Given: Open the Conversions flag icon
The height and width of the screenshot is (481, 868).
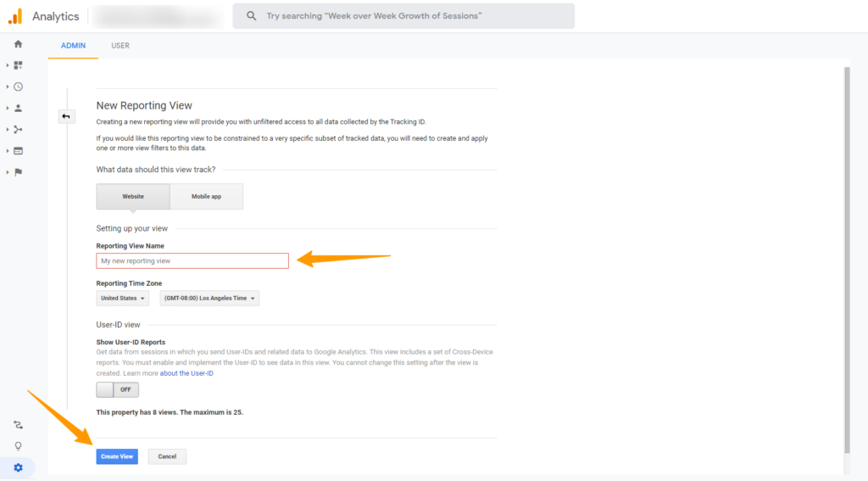Looking at the screenshot, I should click(x=19, y=172).
